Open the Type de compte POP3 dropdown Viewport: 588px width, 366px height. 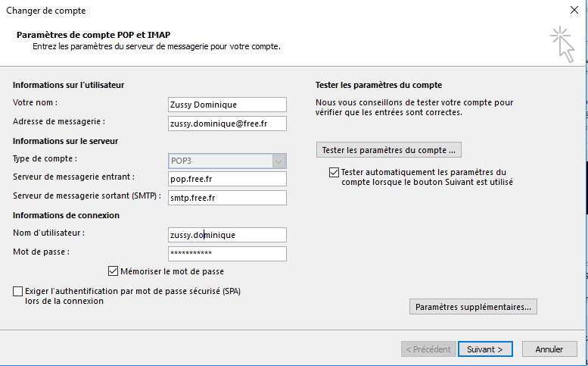click(227, 161)
